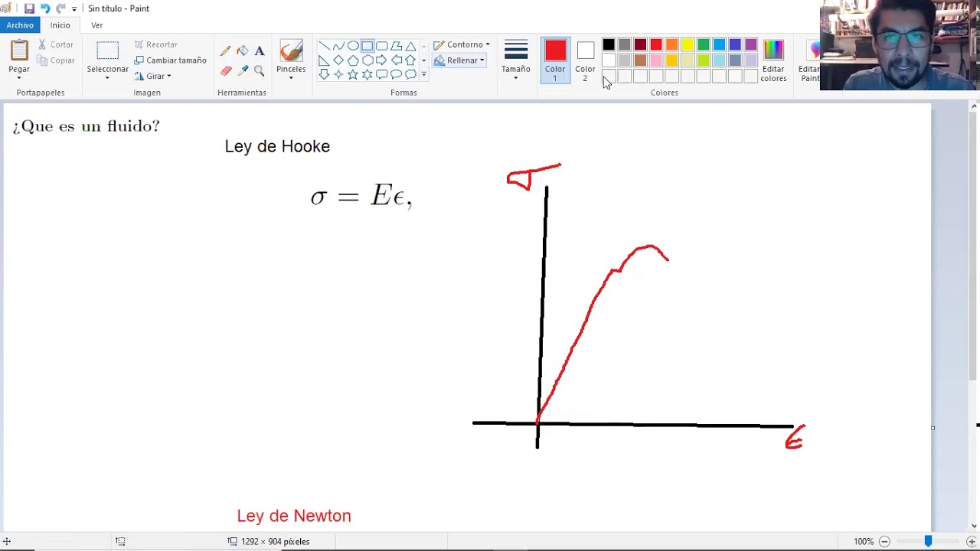980x551 pixels.
Task: Choose the Rounded rectangle shape
Action: click(x=382, y=46)
